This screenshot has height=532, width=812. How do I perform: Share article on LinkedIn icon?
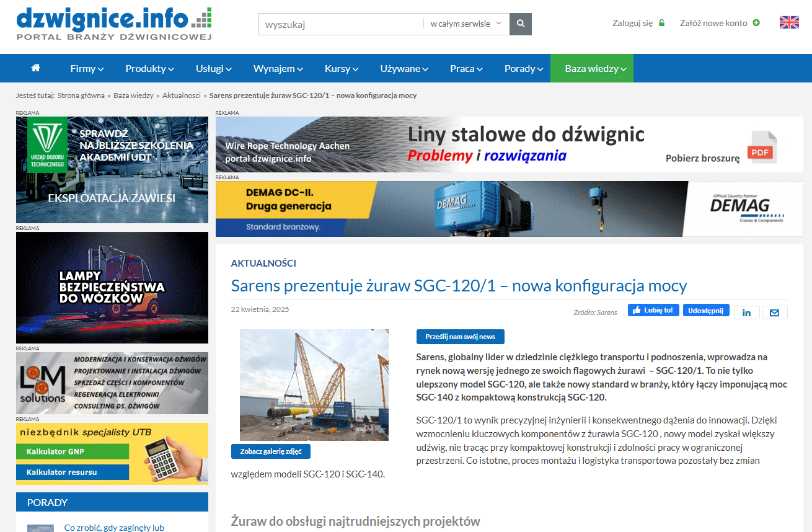click(x=746, y=313)
